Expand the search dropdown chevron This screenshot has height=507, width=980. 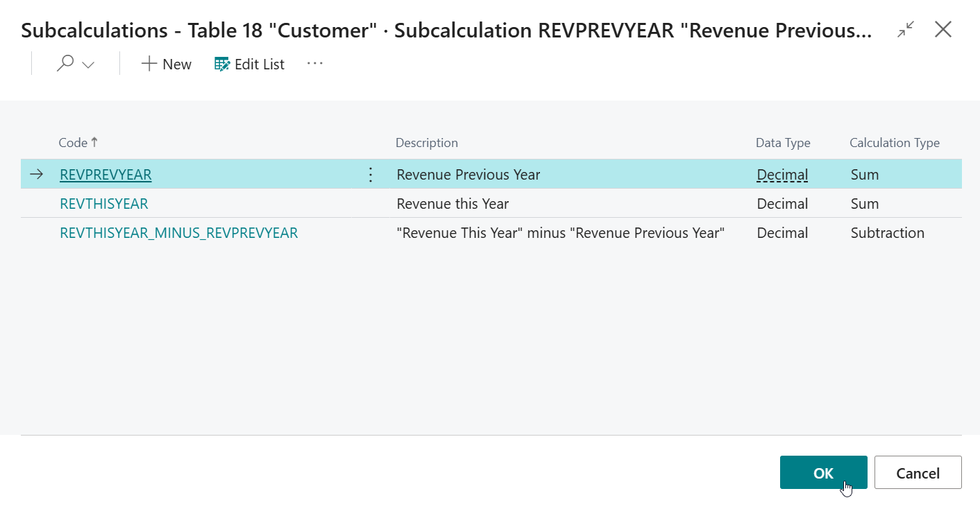(88, 65)
